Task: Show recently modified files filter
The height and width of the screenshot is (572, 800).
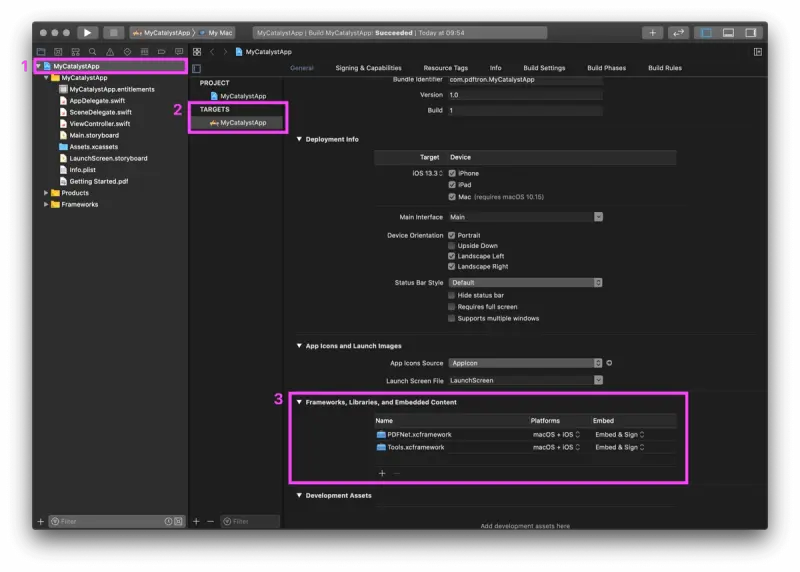Action: pos(168,521)
